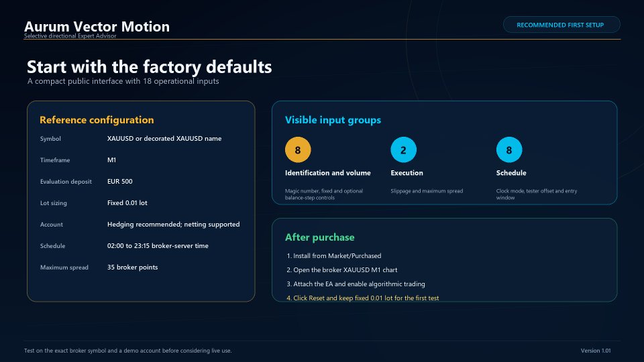Click step 3 Attach the EA text
This screenshot has height=362, width=644.
pyautogui.click(x=356, y=284)
